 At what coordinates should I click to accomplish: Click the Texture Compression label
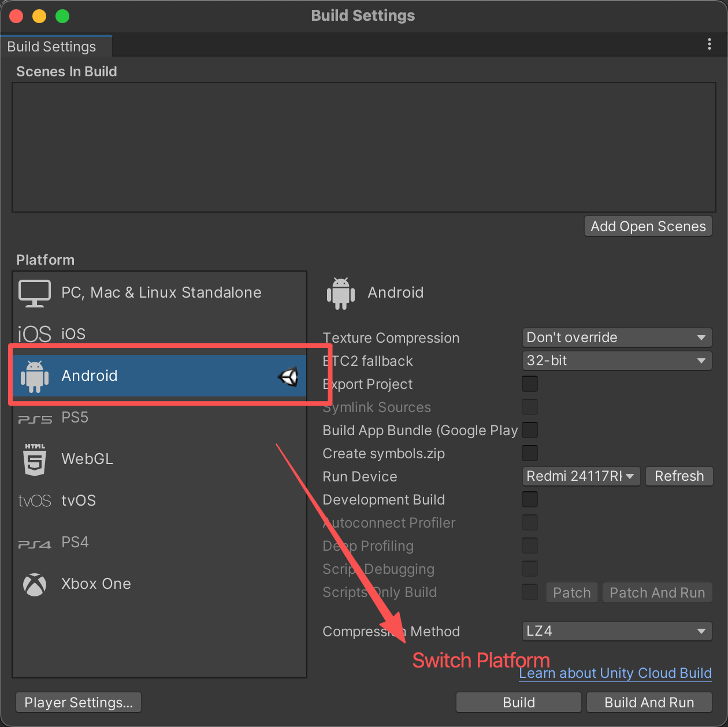391,338
